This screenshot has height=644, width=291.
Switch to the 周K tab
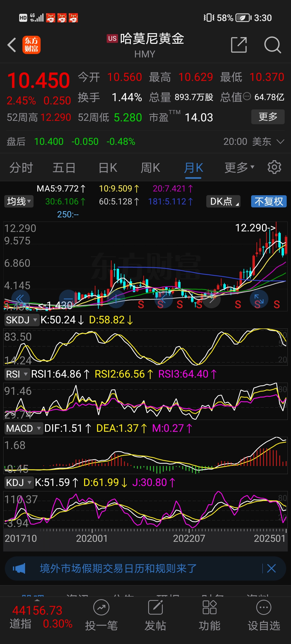(150, 167)
